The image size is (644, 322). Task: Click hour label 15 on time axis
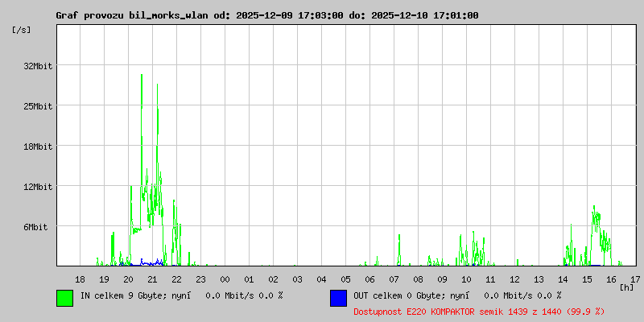588,279
